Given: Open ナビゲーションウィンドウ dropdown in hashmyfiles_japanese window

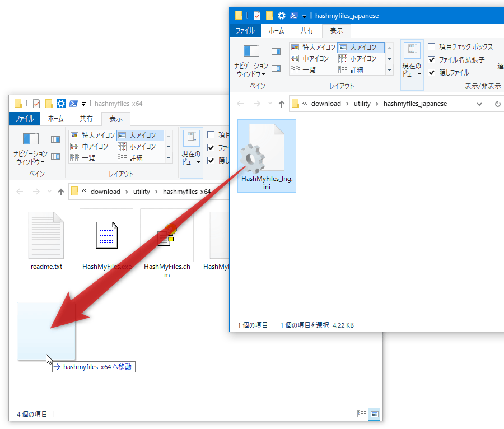Looking at the screenshot, I should [251, 61].
